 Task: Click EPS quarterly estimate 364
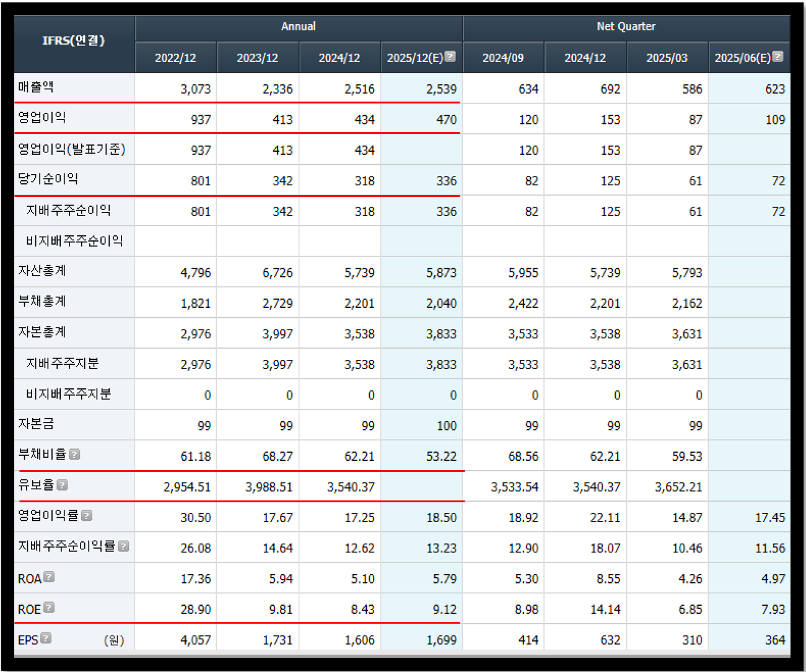[x=775, y=640]
